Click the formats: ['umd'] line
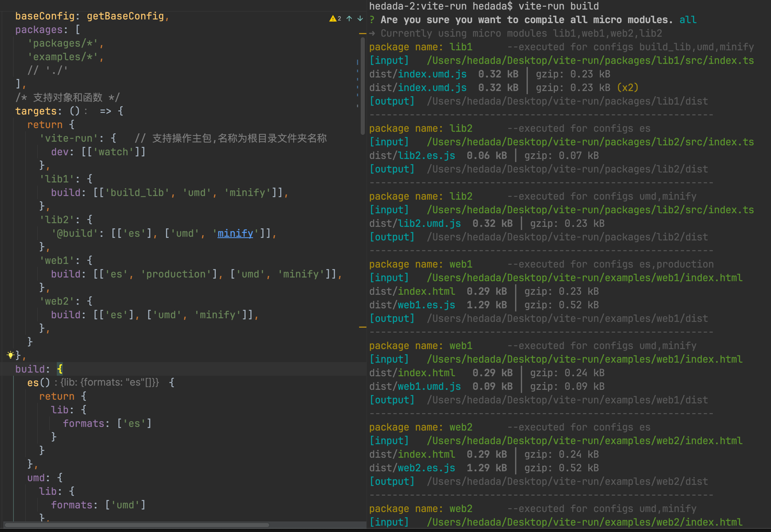The image size is (771, 532). 98,505
